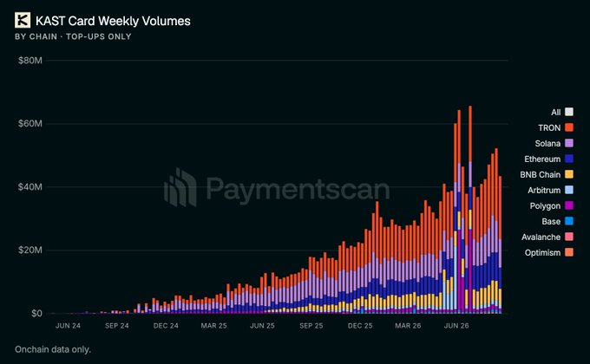Click the KAST logo icon
The image size is (590, 364).
point(23,20)
